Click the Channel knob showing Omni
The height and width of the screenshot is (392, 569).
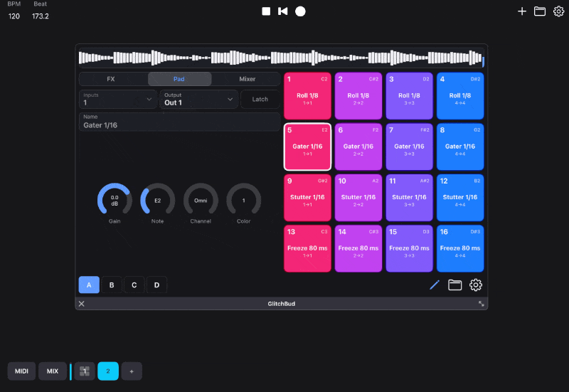201,200
